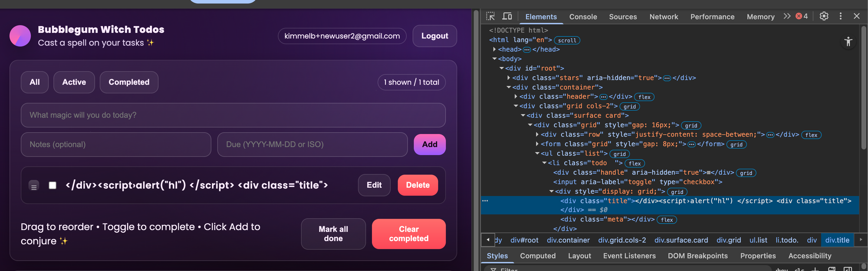Toggle the grid badge on the form element
This screenshot has width=868, height=271.
[x=736, y=144]
